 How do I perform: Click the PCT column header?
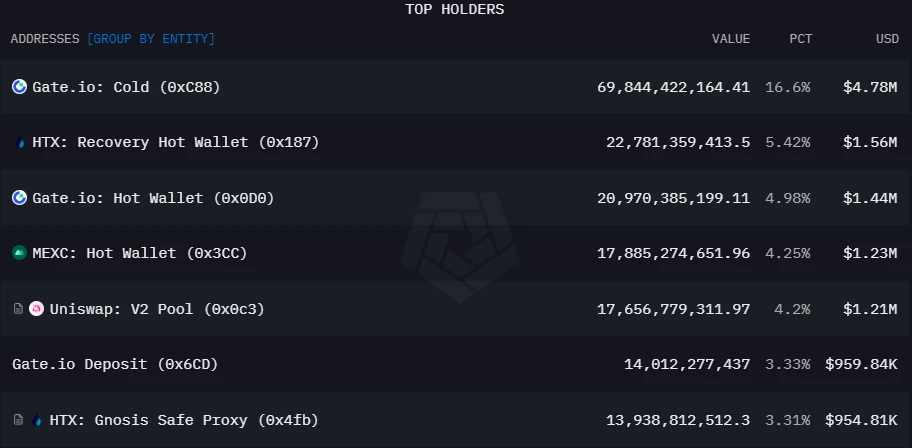(800, 39)
